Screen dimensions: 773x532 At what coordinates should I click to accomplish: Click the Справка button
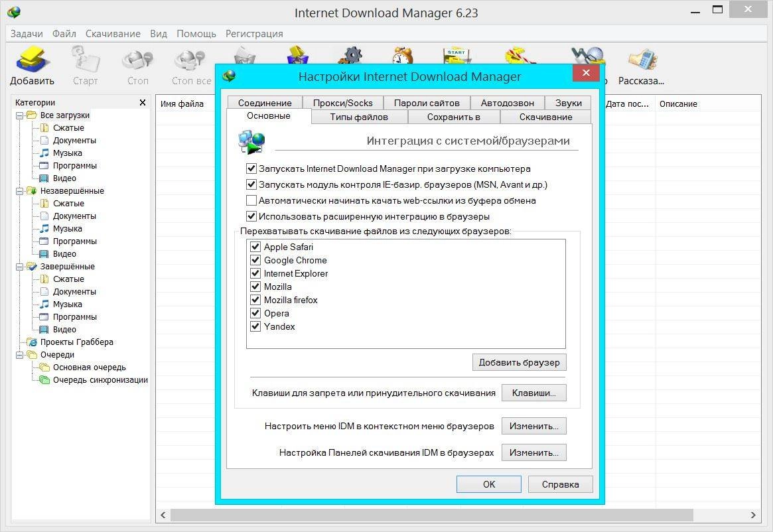pos(560,484)
